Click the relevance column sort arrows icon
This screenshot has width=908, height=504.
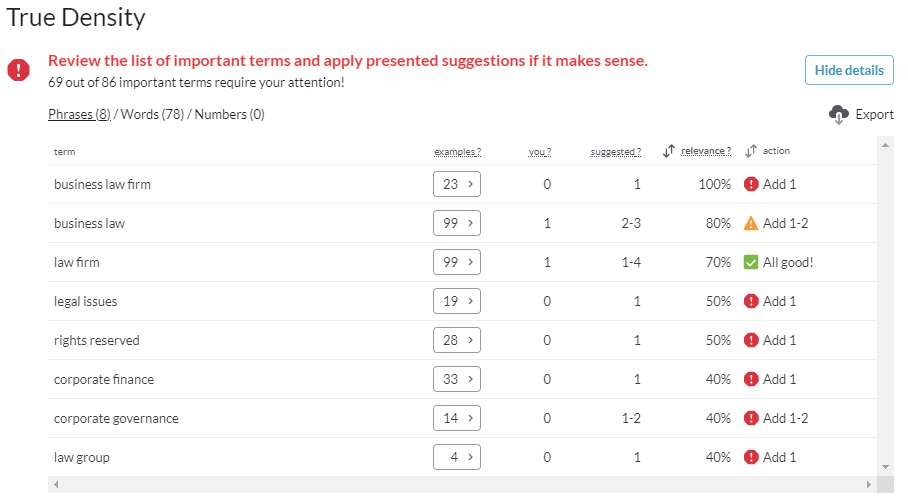669,151
